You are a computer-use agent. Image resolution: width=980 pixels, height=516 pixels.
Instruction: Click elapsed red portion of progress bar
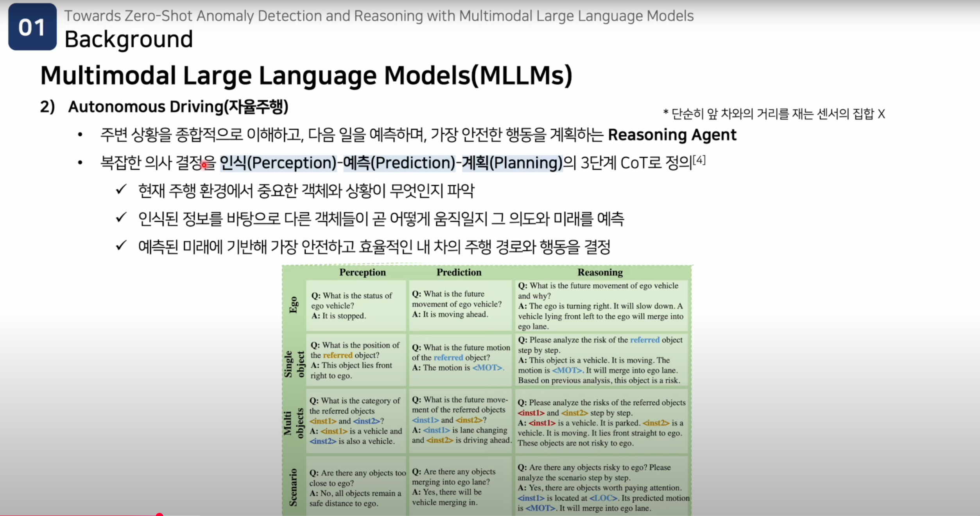coord(78,515)
